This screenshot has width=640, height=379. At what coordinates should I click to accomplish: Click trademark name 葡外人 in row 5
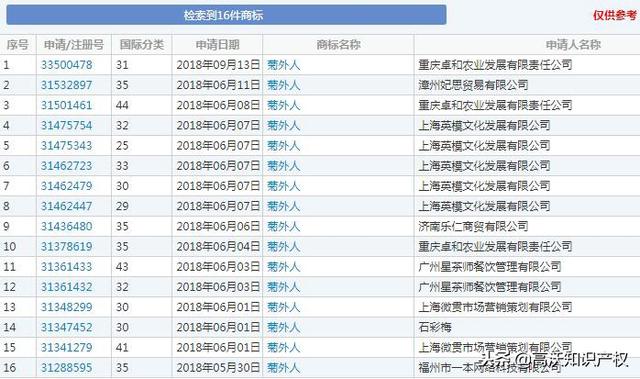click(284, 146)
